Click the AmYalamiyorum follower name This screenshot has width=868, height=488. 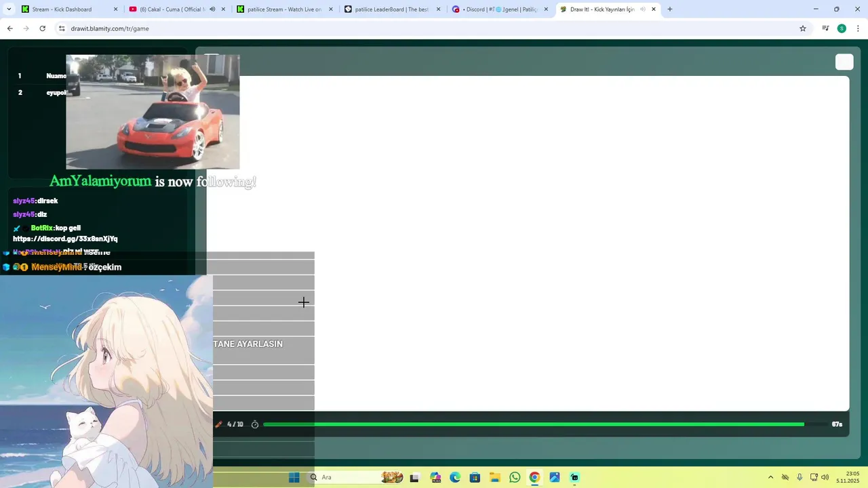100,181
